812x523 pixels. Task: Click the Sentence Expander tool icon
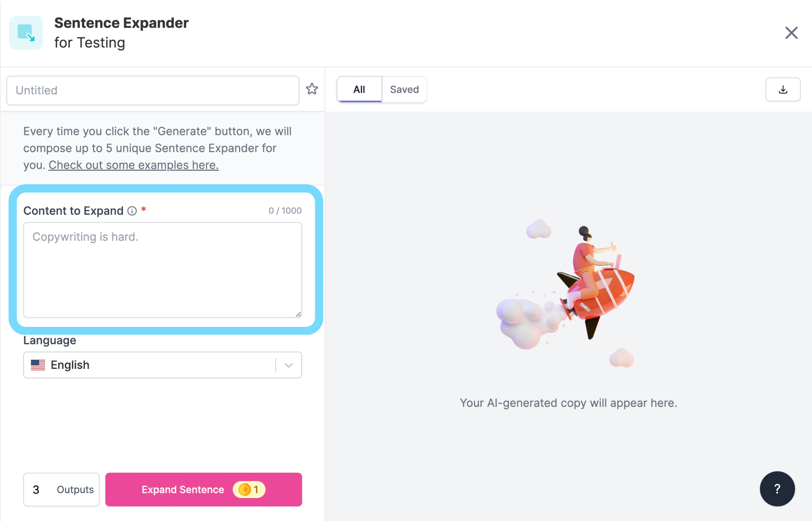tap(26, 33)
